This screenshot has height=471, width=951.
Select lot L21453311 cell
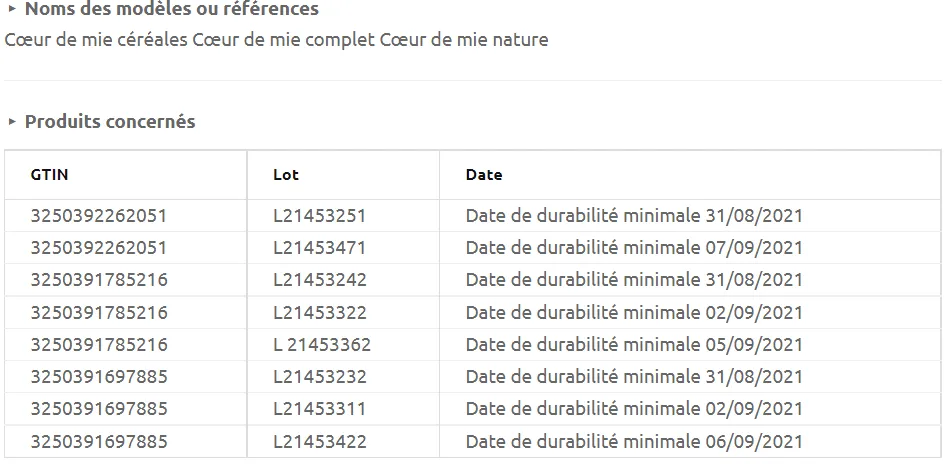coord(320,409)
